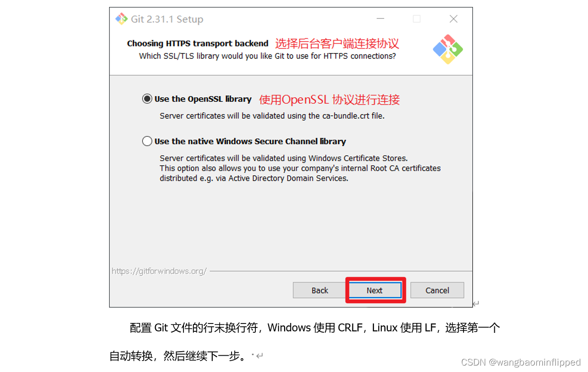
Task: Click the CSDN watermark text
Action: pyautogui.click(x=521, y=362)
